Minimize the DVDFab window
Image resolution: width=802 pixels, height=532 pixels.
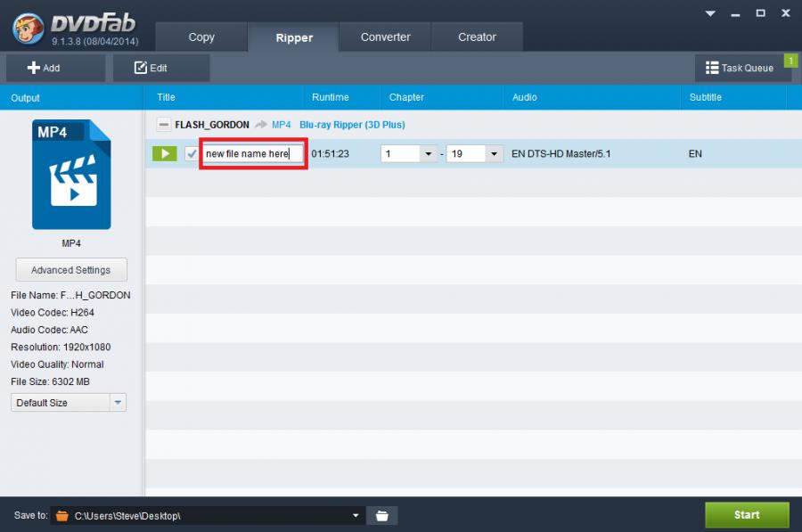pos(735,13)
